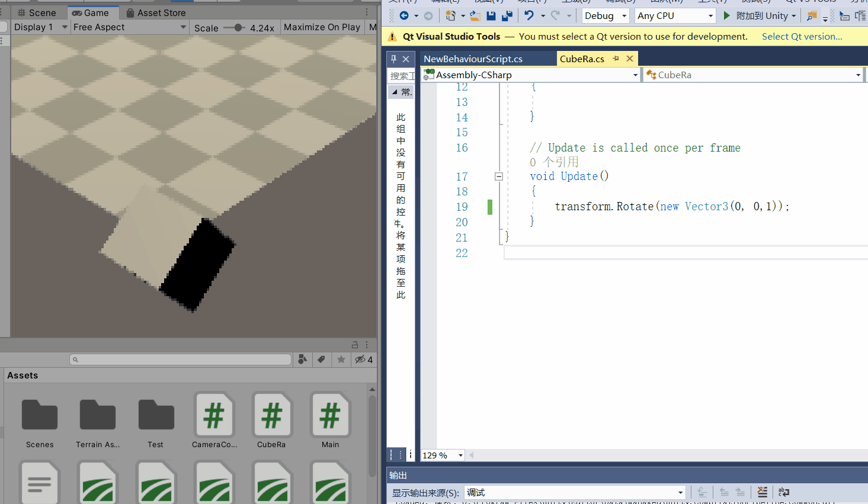868x504 pixels.
Task: Toggle word wrap in output window
Action: pos(784,492)
